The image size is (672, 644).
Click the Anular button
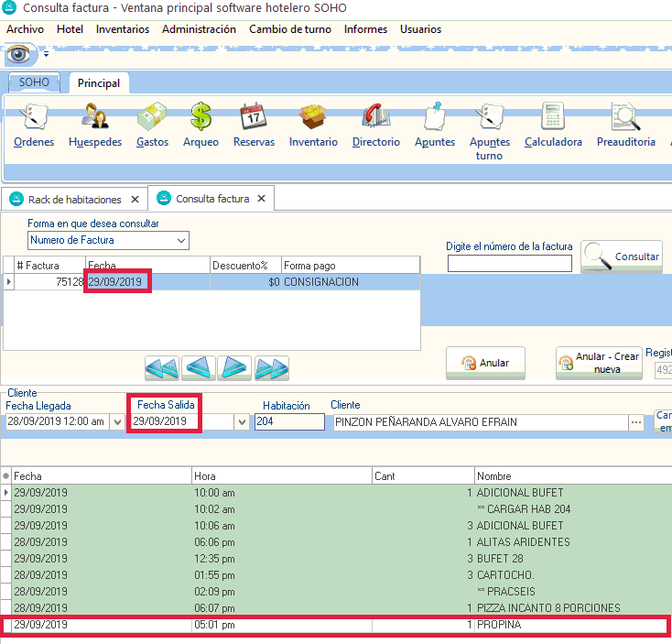click(x=484, y=363)
